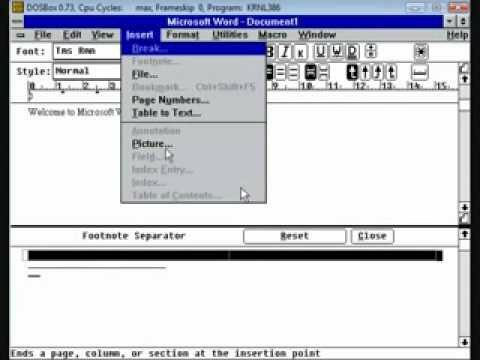480x360 pixels.
Task: Toggle the italic I ribbon button
Action: pos(285,52)
